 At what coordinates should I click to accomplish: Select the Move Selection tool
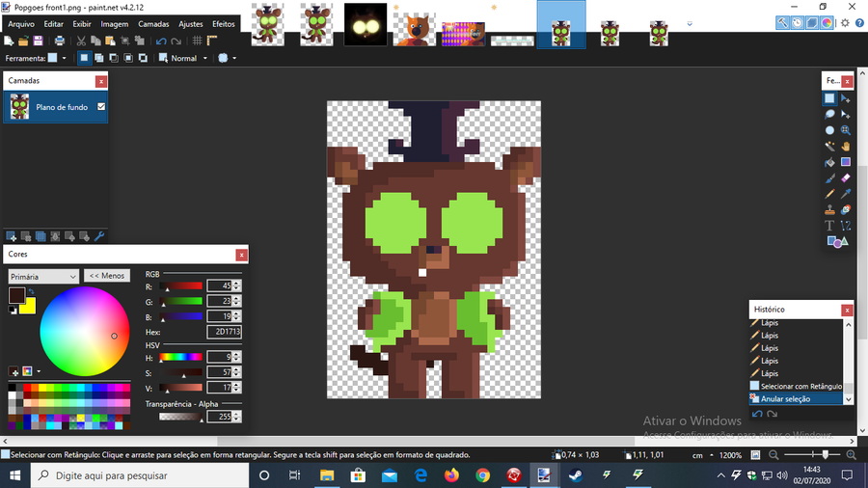click(845, 115)
